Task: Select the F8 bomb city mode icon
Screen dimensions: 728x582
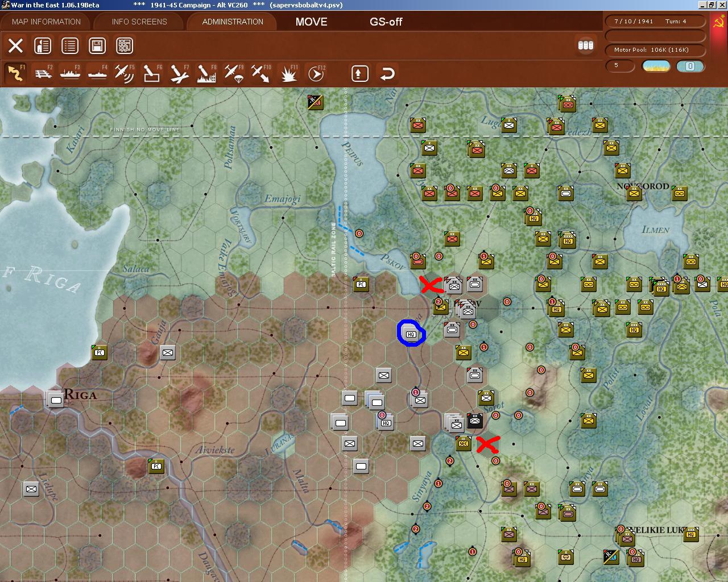Action: coord(206,73)
